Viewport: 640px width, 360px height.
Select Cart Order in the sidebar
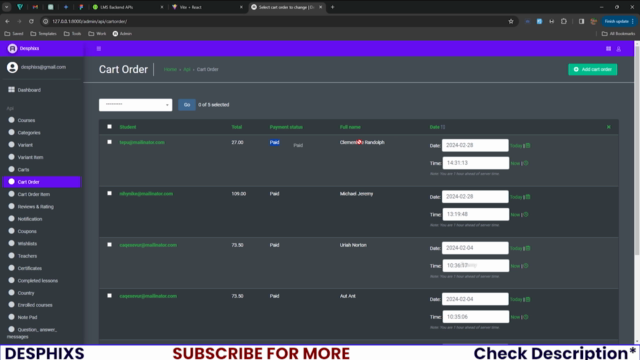click(42, 182)
